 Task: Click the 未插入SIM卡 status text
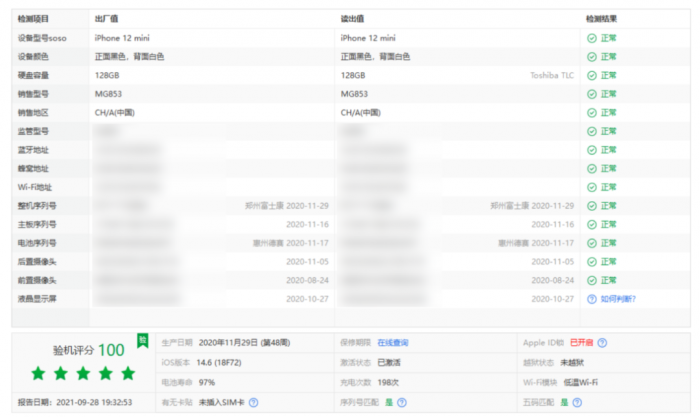point(221,403)
